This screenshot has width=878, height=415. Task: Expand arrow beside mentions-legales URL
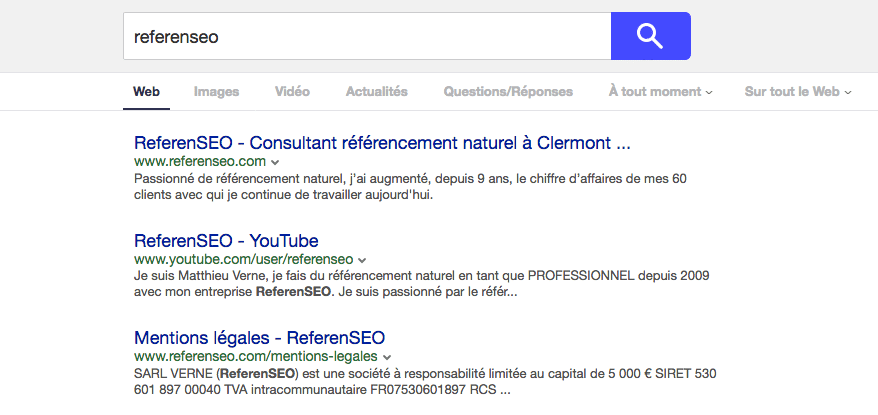click(386, 357)
